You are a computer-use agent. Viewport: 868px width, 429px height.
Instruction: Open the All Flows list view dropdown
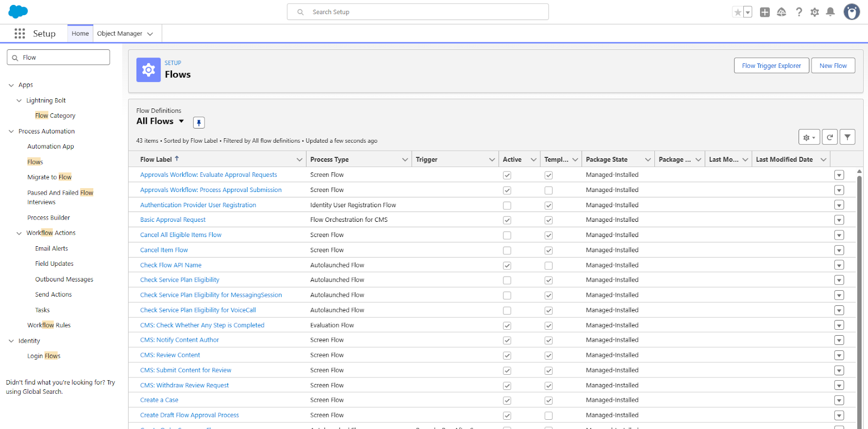(181, 121)
